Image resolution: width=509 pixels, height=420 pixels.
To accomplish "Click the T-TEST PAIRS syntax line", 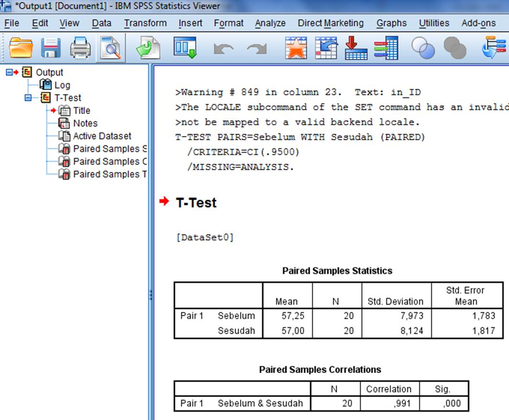I will tap(300, 137).
